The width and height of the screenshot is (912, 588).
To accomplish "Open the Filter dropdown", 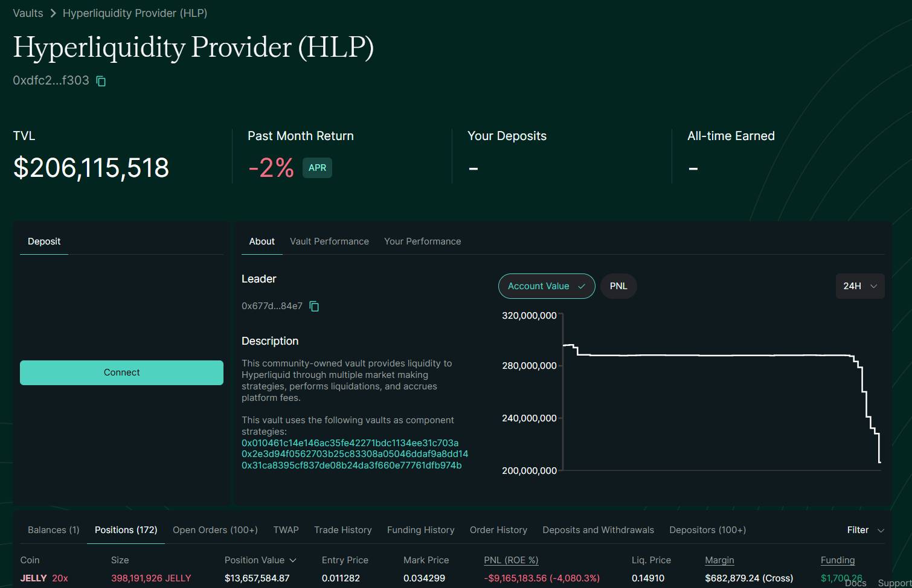I will [x=865, y=530].
